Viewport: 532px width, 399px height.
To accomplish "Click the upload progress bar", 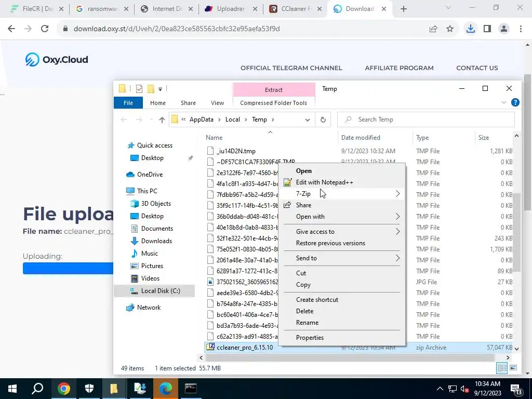I will (68, 268).
